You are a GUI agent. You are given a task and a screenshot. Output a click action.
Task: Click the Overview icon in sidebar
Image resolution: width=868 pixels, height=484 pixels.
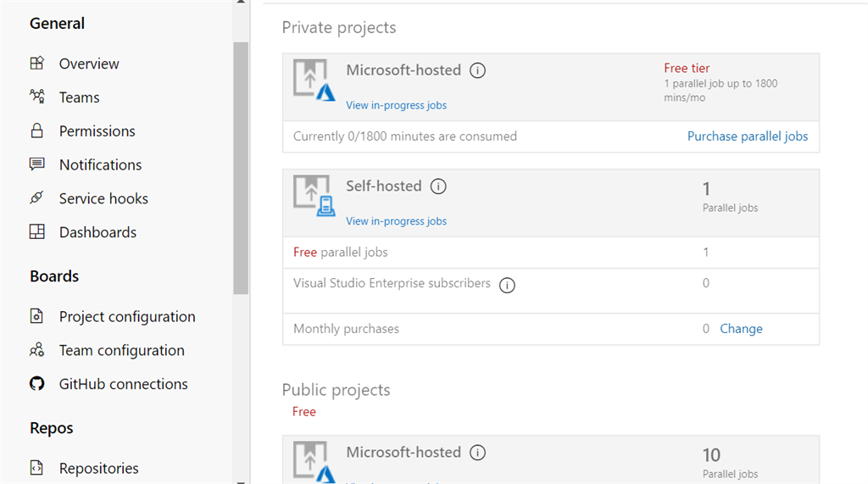tap(37, 63)
